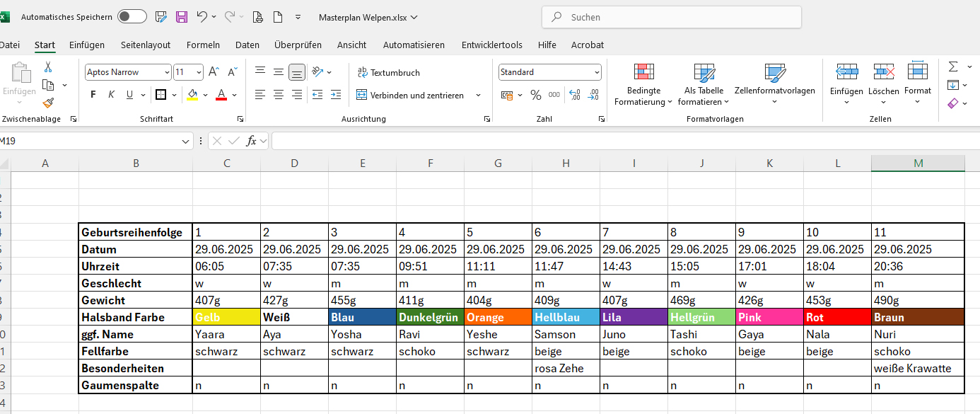Undo the last action
980x414 pixels.
tap(202, 17)
